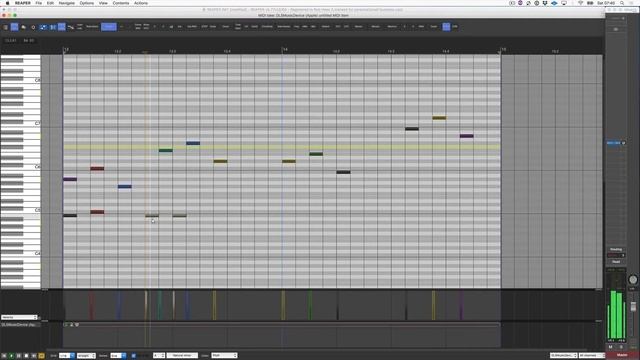Open the Options menu
The width and height of the screenshot is (640, 360).
click(87, 3)
